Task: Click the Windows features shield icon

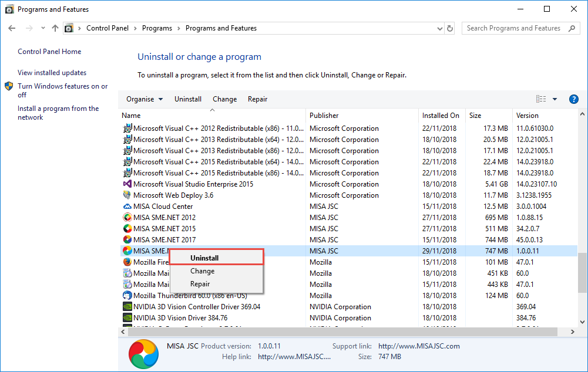Action: tap(9, 86)
